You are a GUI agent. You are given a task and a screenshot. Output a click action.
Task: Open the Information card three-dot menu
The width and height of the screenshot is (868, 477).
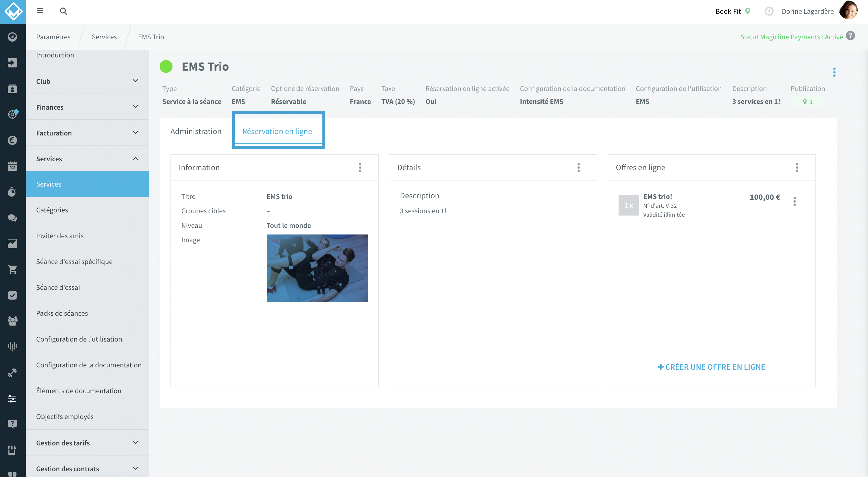tap(360, 167)
